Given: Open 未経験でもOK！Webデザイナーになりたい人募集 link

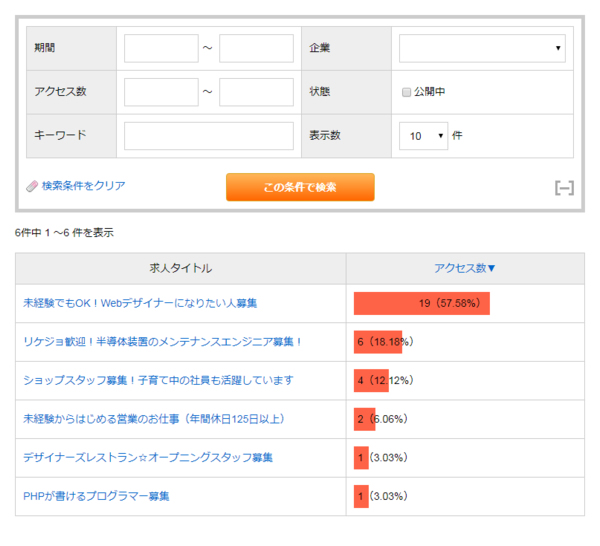Looking at the screenshot, I should pyautogui.click(x=140, y=303).
